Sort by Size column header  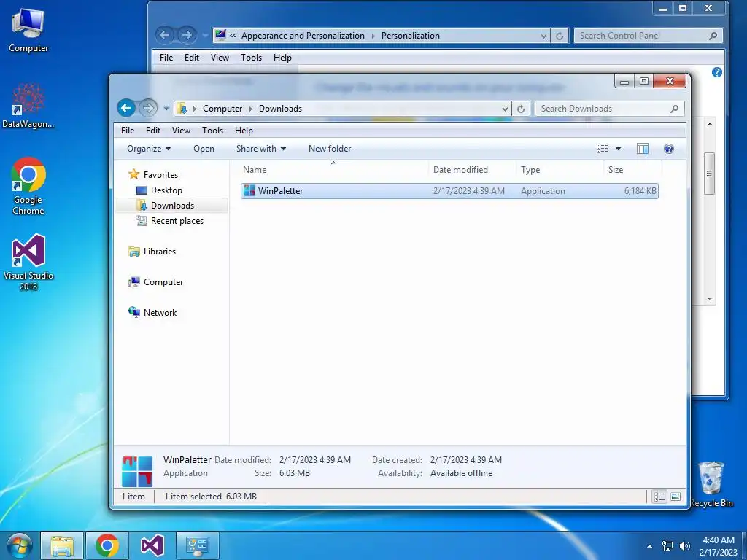[632, 169]
